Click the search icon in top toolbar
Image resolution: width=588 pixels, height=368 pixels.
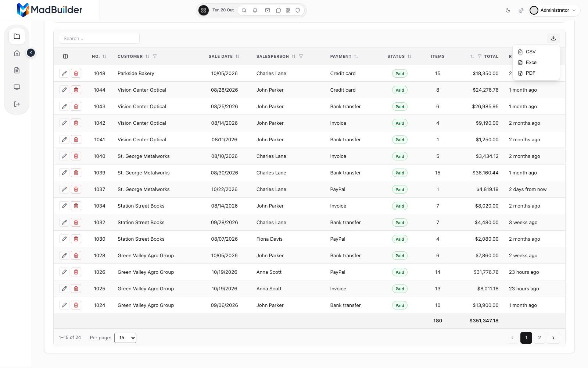pos(244,10)
